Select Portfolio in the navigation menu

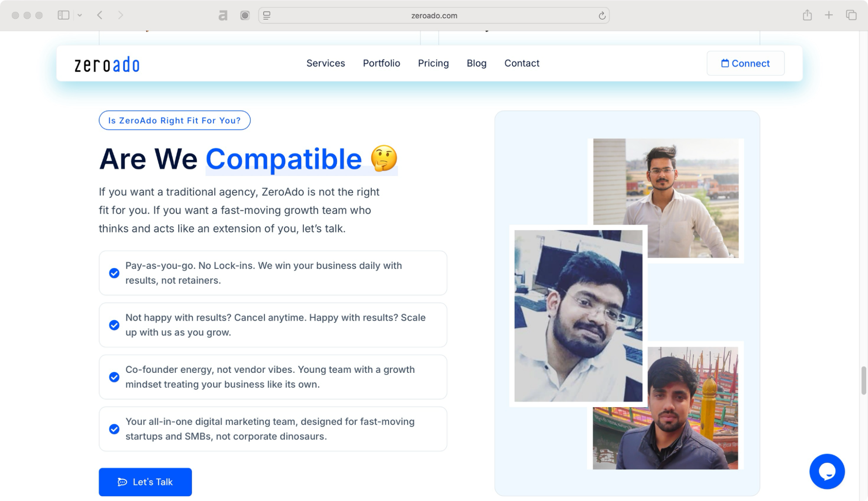click(381, 63)
